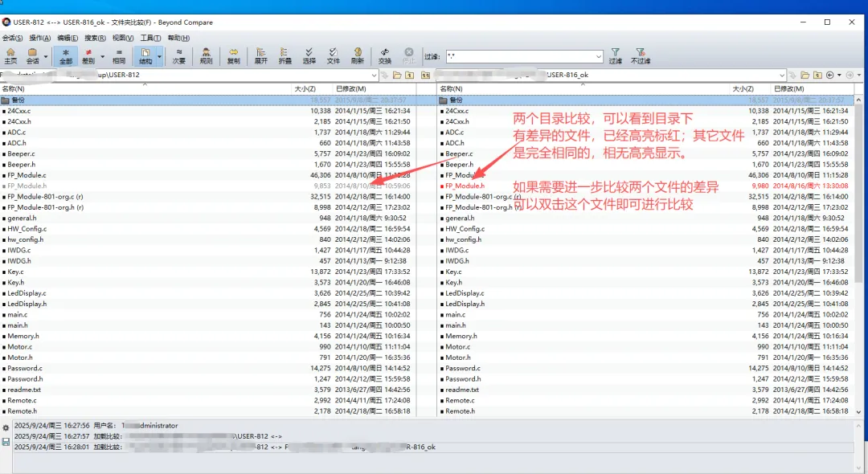This screenshot has height=474, width=868.
Task: Open the 会话(S) menu
Action: [x=12, y=39]
